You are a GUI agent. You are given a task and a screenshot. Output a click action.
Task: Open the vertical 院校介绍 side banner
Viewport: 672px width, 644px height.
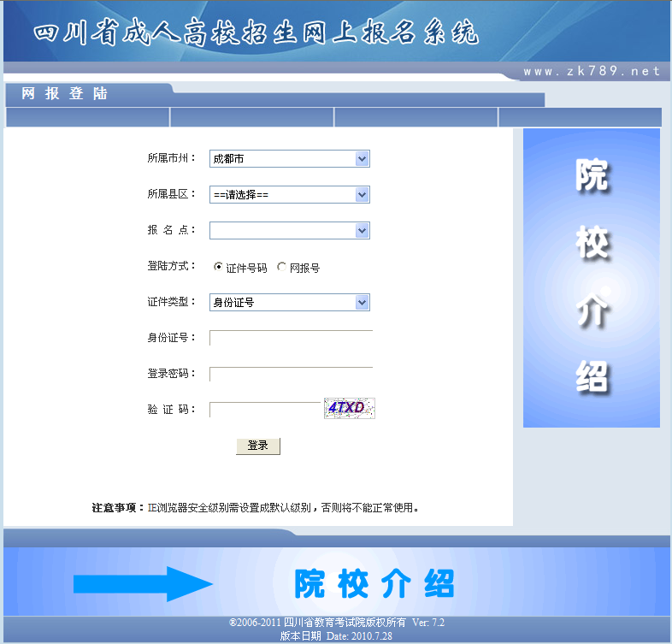tap(591, 278)
